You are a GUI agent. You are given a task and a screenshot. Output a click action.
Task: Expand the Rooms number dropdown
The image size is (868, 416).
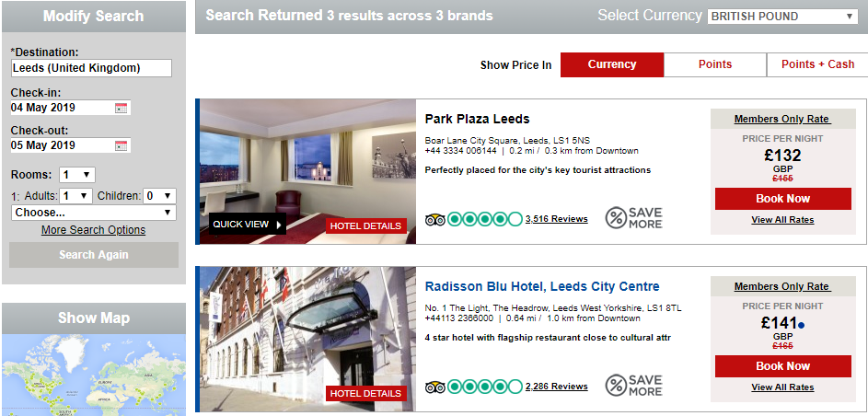77,175
